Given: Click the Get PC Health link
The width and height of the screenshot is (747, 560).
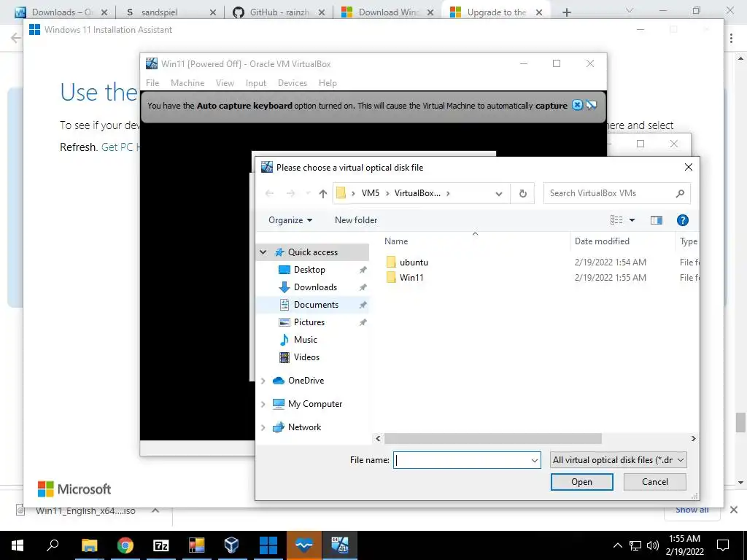Looking at the screenshot, I should click(119, 147).
